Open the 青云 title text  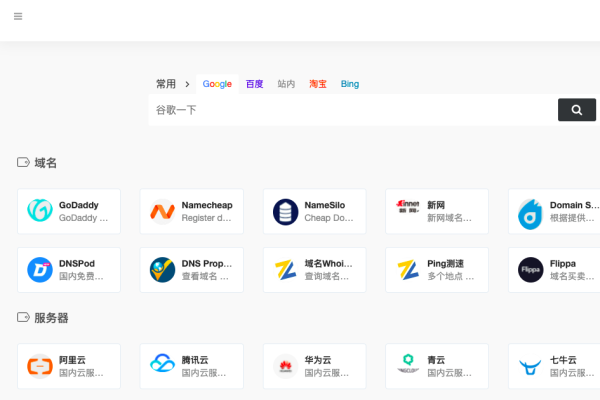(436, 360)
